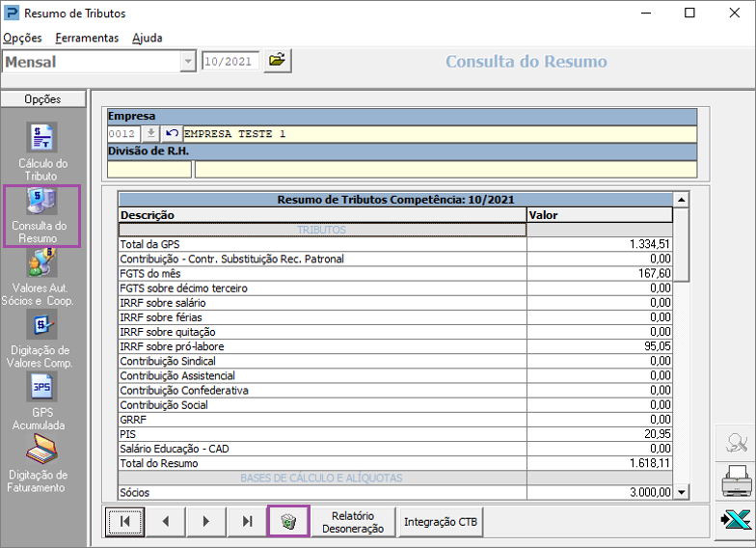This screenshot has width=756, height=548.
Task: Click the empresa code field 0012
Action: point(123,133)
